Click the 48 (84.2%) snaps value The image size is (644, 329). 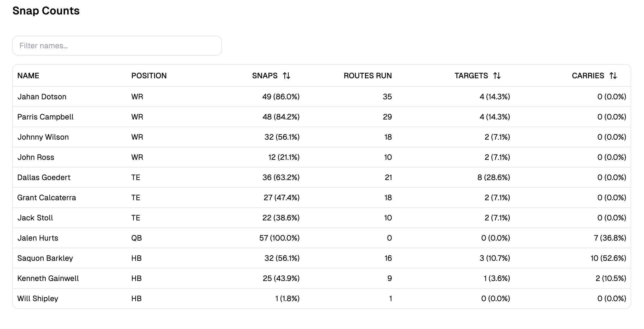[x=281, y=117]
